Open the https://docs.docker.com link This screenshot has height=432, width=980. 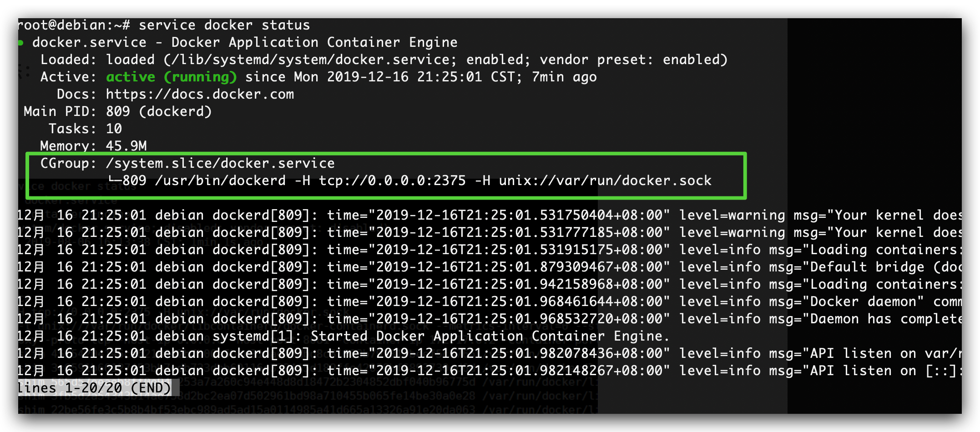200,94
